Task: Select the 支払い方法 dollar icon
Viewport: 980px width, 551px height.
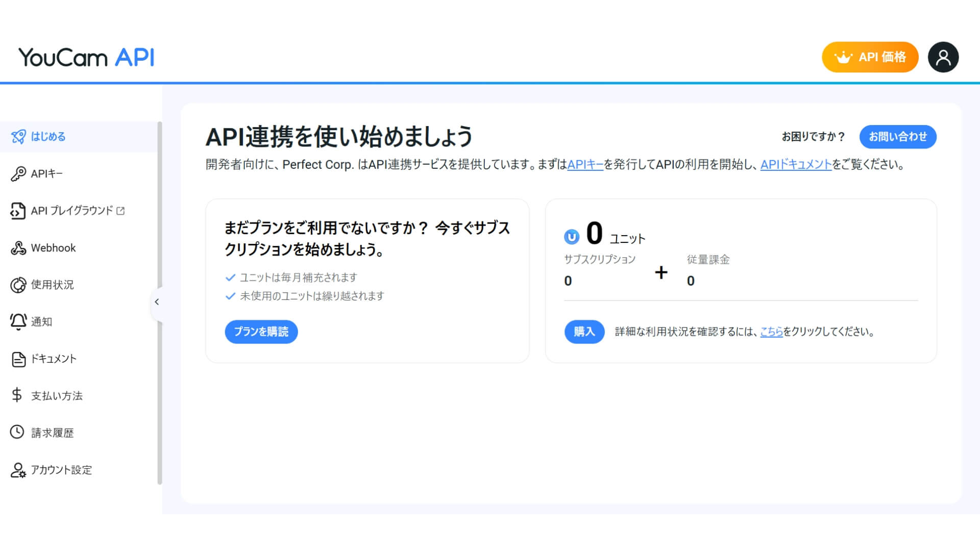Action: pos(16,395)
